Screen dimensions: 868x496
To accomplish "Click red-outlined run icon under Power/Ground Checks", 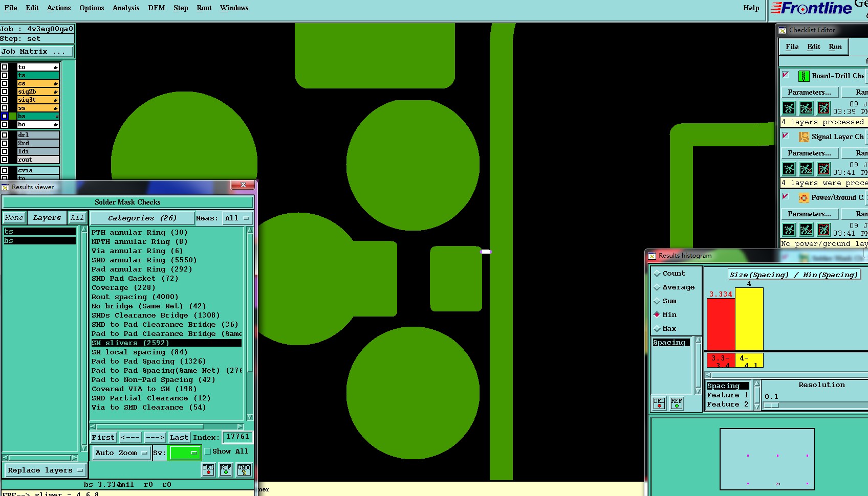I will (x=823, y=230).
